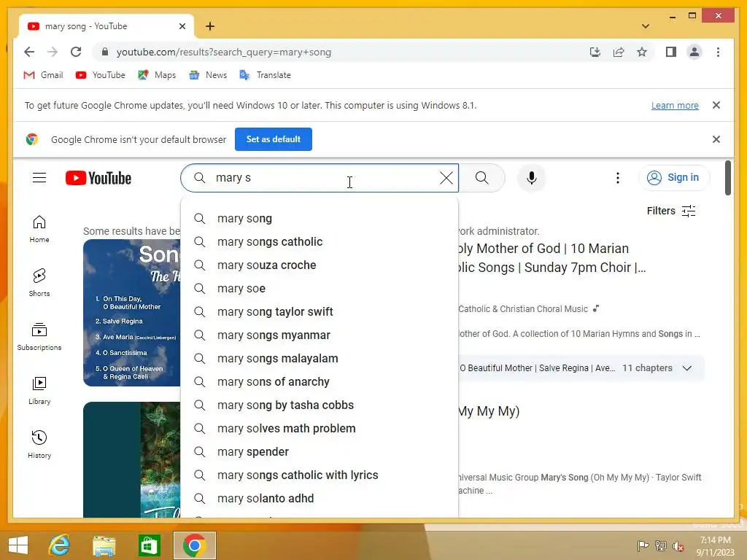This screenshot has width=747, height=560.
Task: Select suggestion 'mary soe'
Action: pos(320,288)
